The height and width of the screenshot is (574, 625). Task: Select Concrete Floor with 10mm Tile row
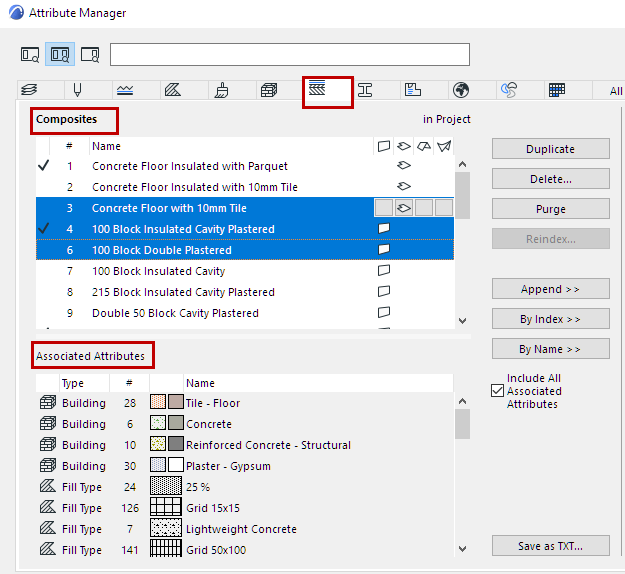[245, 208]
